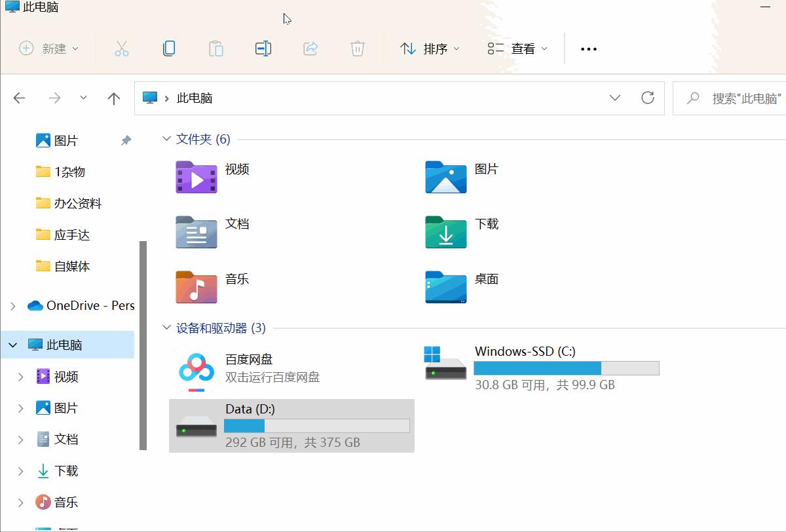This screenshot has height=532, width=786.
Task: Click the Share icon in the toolbar
Action: tap(310, 48)
